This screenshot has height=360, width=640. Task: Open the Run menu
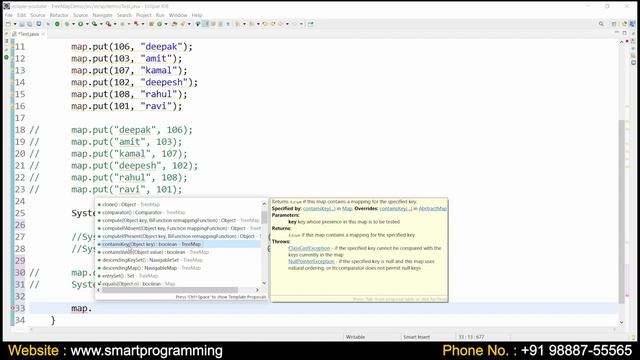tap(160, 15)
